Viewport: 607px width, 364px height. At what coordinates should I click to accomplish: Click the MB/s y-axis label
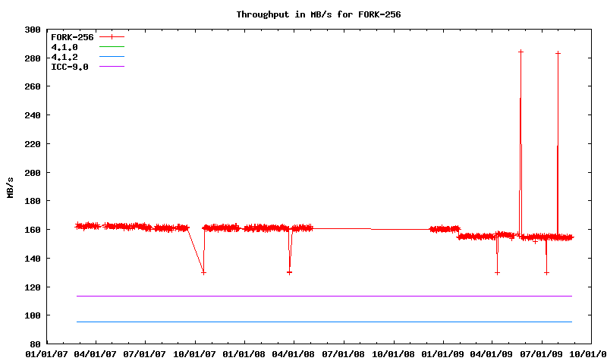pyautogui.click(x=10, y=187)
